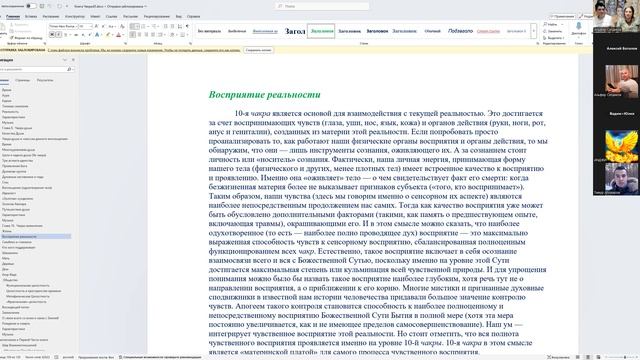Apply the Без интервала style

(x=209, y=31)
